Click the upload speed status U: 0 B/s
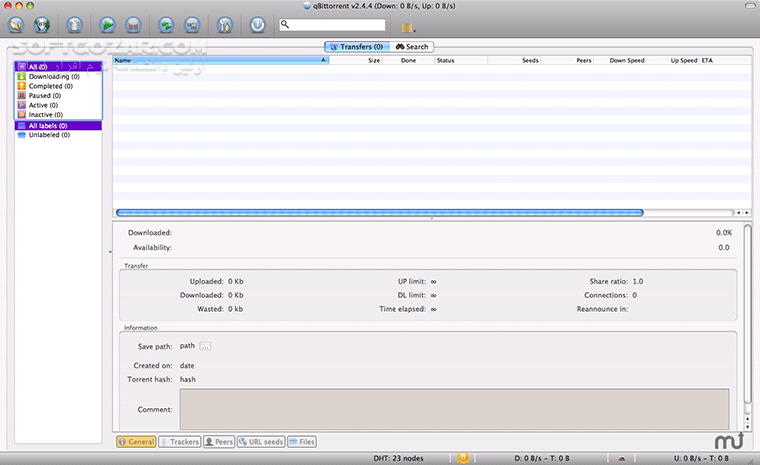Screen dimensions: 760x465 (x=701, y=458)
